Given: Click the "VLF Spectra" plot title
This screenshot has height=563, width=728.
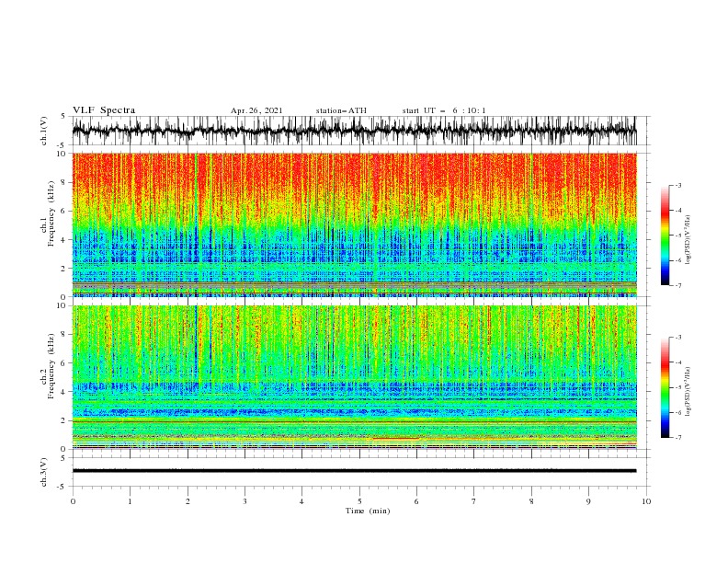Looking at the screenshot, I should (x=104, y=110).
